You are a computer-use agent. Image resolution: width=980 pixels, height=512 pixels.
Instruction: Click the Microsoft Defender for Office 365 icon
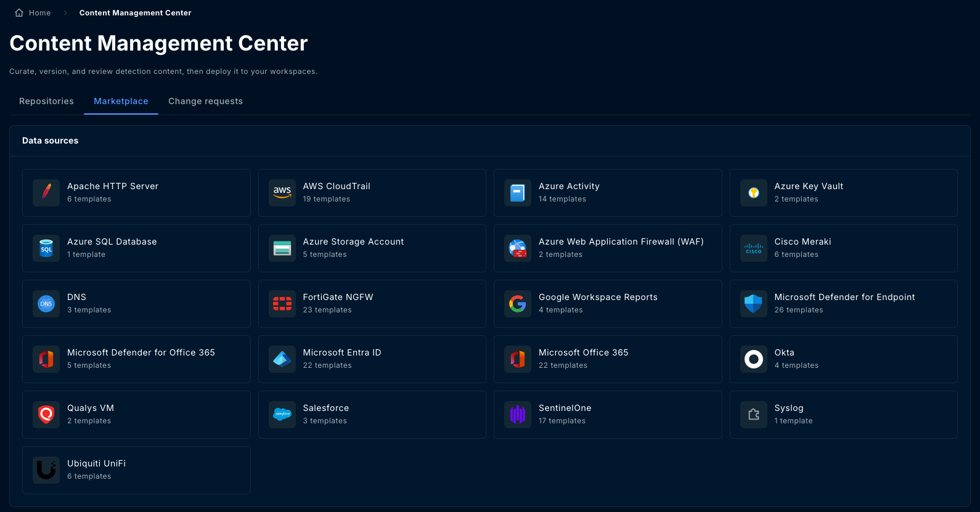(46, 359)
